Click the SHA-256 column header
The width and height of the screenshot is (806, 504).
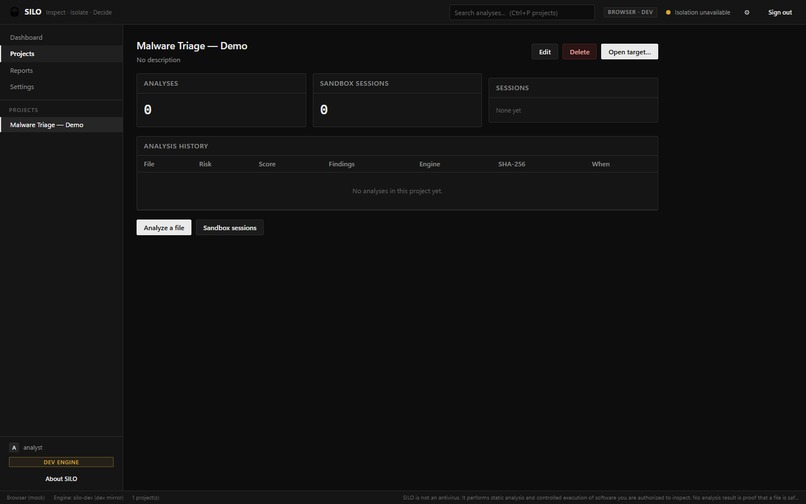[x=511, y=164]
